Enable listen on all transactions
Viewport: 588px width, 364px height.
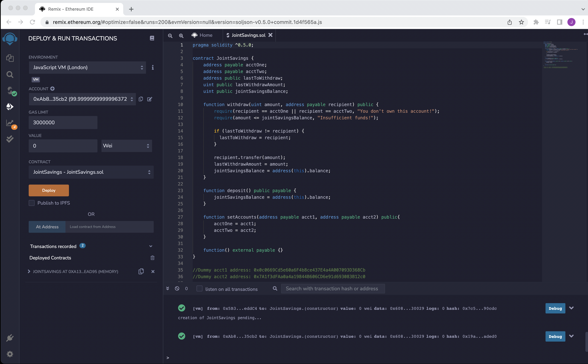click(199, 289)
